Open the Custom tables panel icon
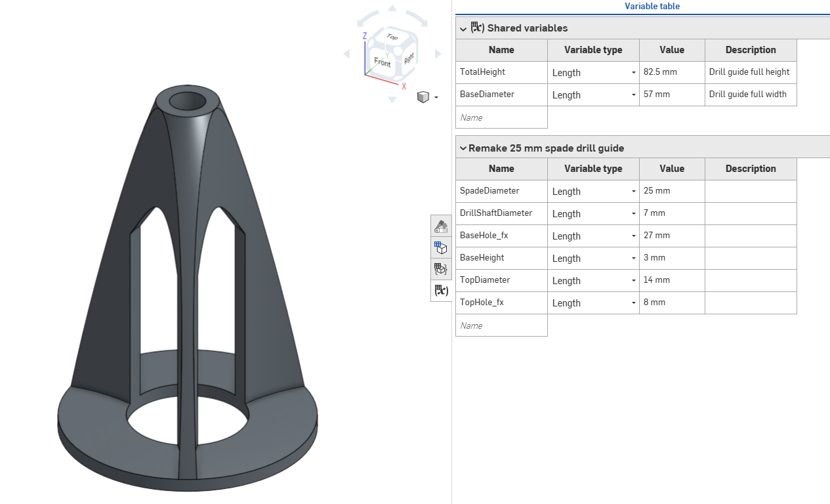 [441, 269]
